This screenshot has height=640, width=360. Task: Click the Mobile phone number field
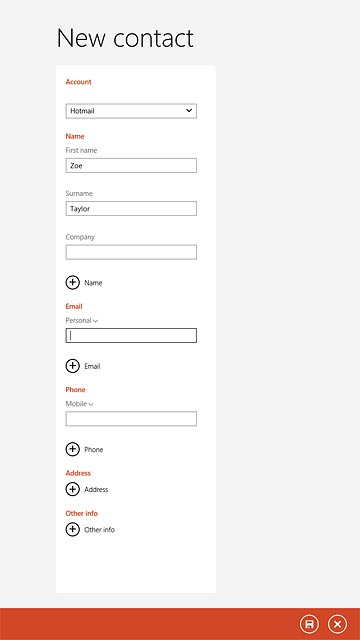pyautogui.click(x=131, y=419)
